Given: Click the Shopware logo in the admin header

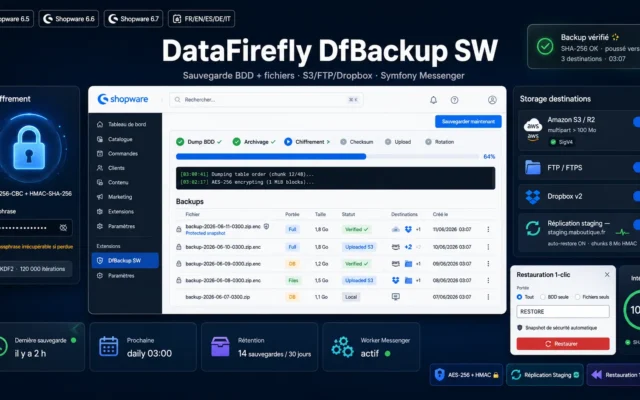Looking at the screenshot, I should pos(123,99).
